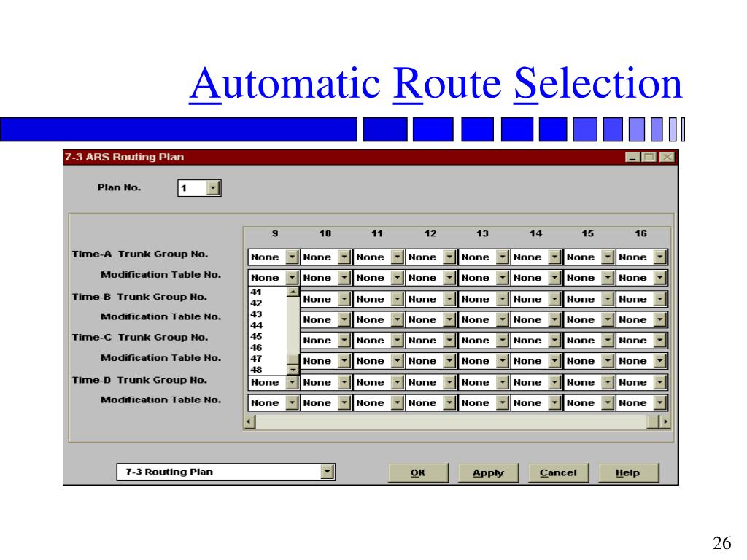
Task: Click the grid's horizontal scroll right arrow
Action: click(665, 421)
